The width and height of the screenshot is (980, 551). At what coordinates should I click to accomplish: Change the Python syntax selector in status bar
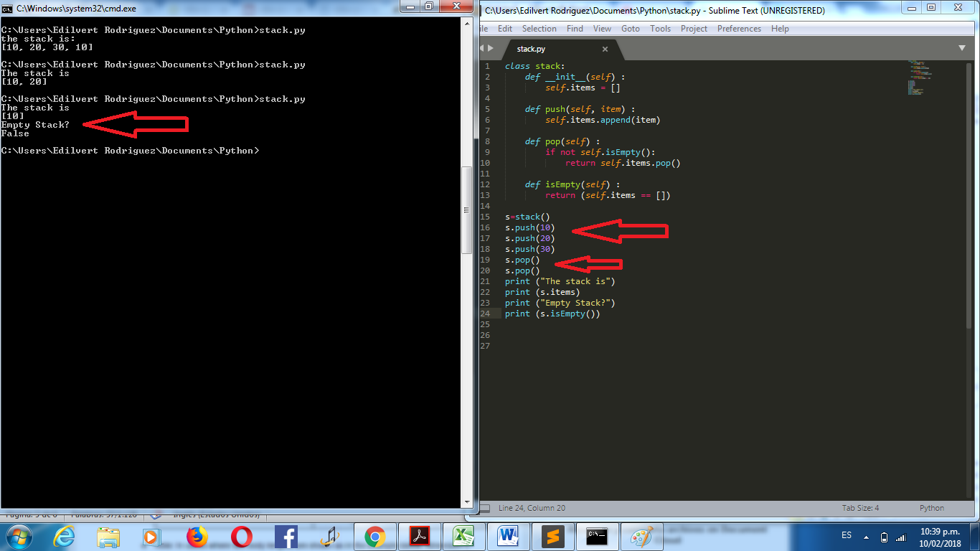tap(932, 508)
